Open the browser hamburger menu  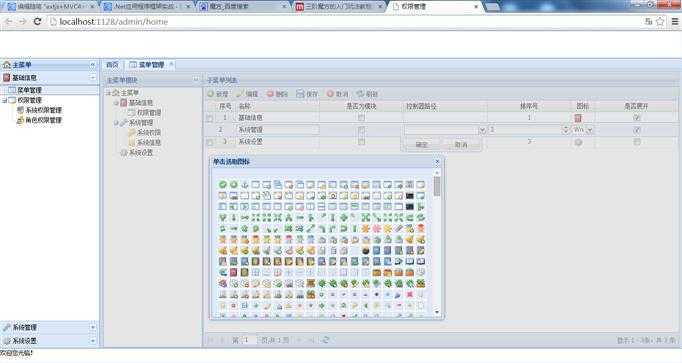pyautogui.click(x=675, y=21)
